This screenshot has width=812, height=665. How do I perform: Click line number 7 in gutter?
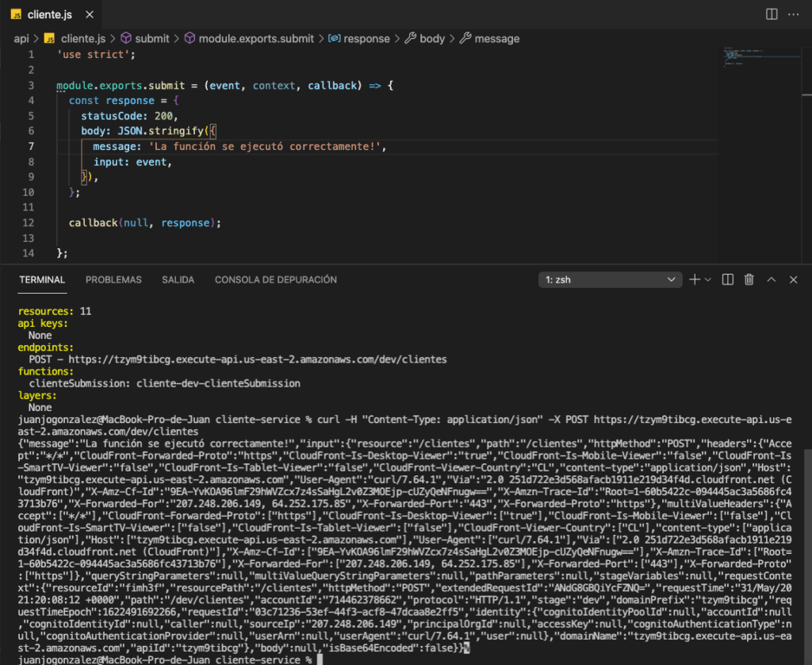[x=31, y=147]
